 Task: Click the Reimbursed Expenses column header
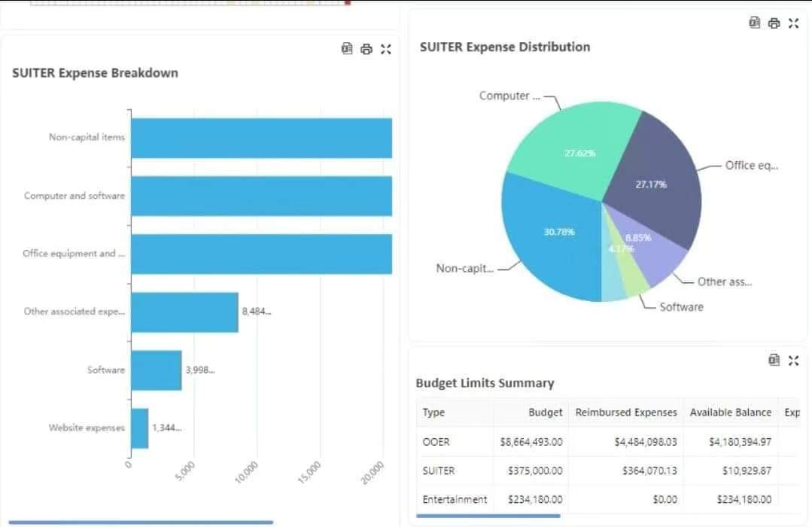click(x=625, y=413)
